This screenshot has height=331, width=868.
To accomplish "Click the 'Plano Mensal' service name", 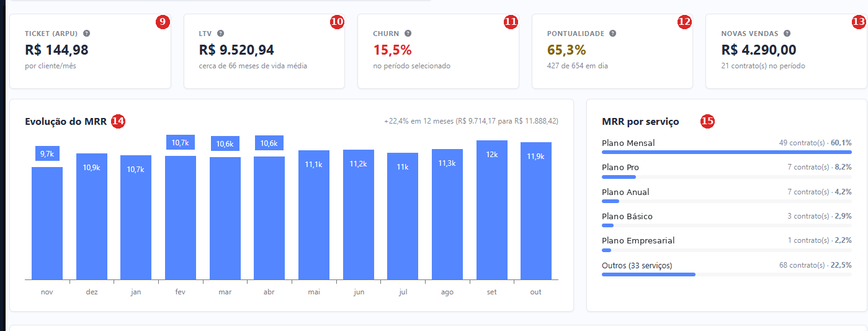I will [628, 143].
